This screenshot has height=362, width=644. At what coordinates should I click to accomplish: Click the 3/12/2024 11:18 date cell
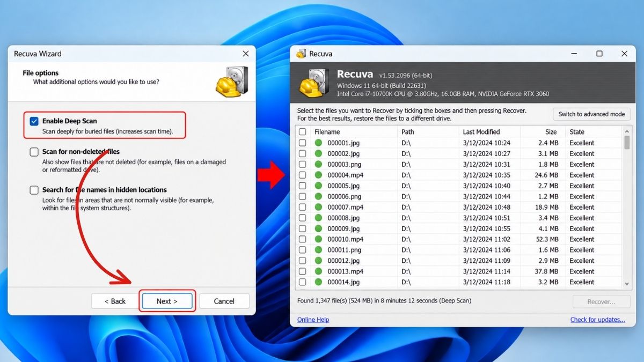[x=487, y=282]
